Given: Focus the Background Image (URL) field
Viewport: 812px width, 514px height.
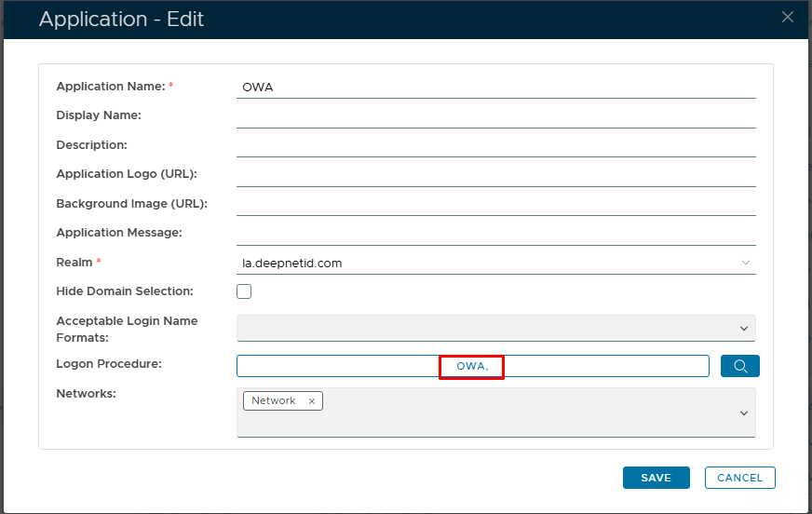Looking at the screenshot, I should tap(495, 204).
